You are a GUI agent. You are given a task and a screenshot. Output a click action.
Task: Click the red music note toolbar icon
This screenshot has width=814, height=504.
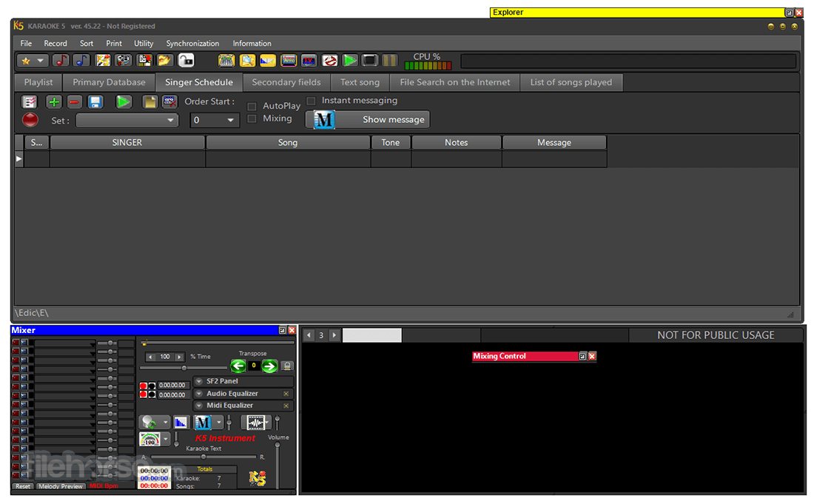[x=61, y=61]
